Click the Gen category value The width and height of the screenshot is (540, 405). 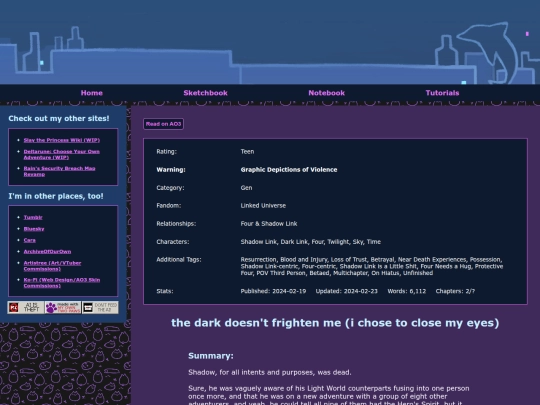click(246, 188)
